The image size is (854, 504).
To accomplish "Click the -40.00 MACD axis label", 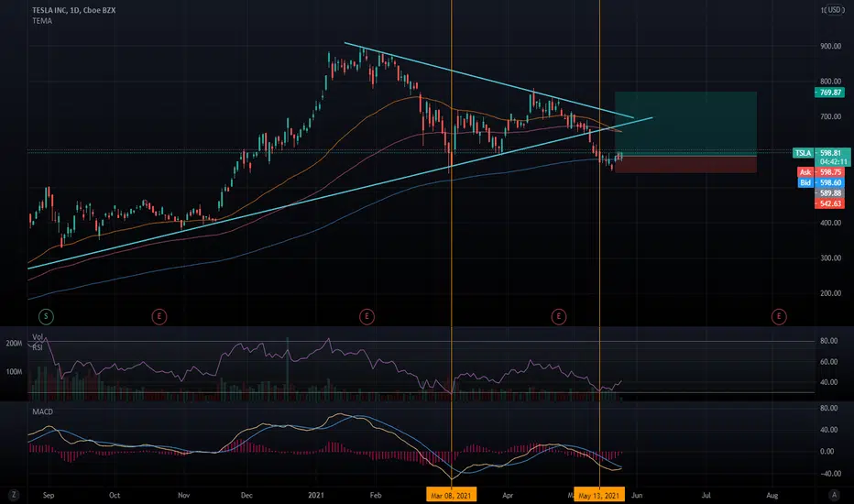I will point(830,474).
